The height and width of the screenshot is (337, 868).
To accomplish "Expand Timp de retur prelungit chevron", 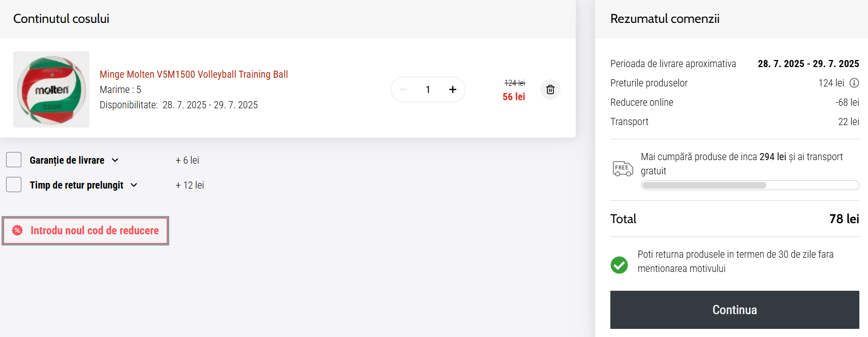I will 134,185.
